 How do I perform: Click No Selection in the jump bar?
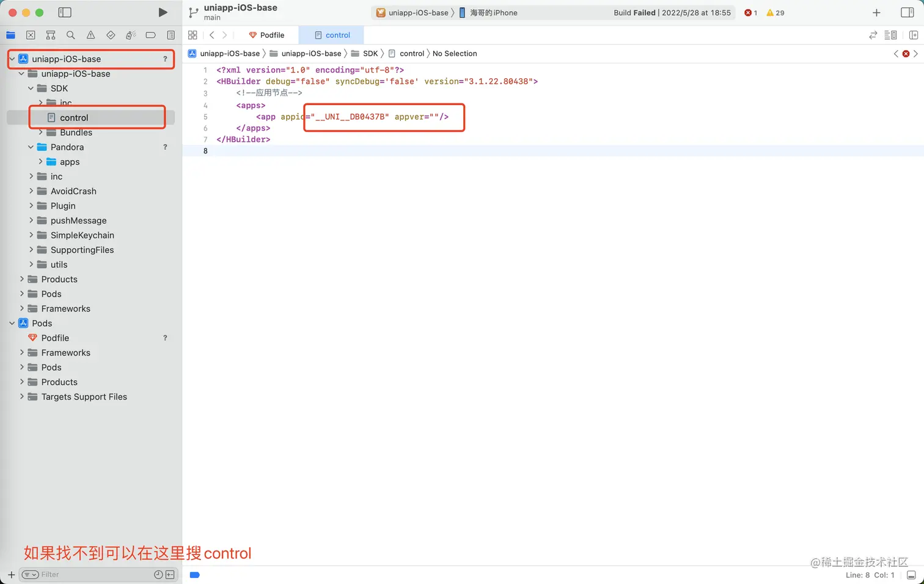coord(455,54)
